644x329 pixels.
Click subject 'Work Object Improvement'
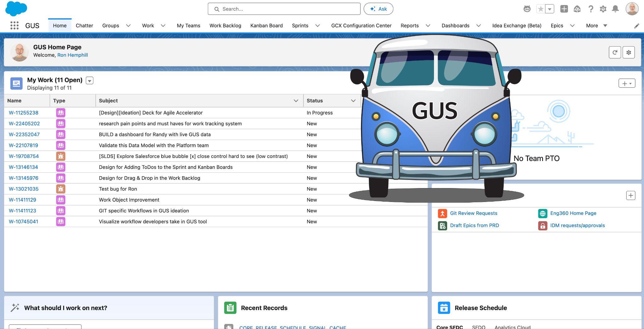click(129, 200)
